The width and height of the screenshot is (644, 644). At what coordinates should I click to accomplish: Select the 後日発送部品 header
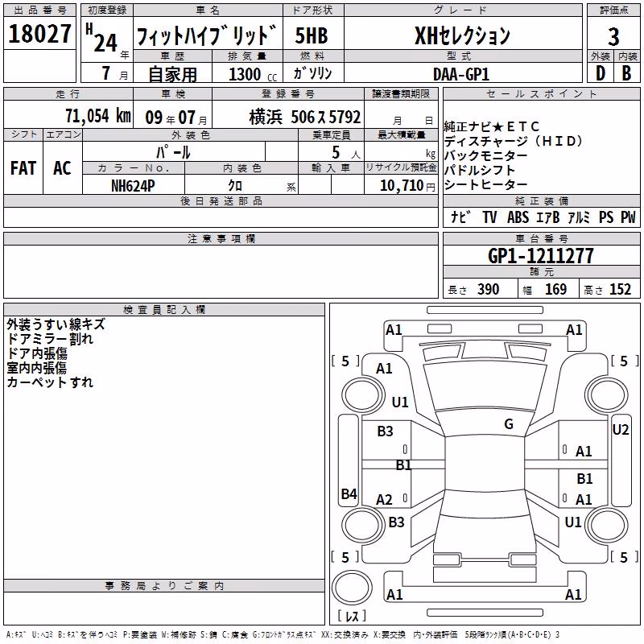(221, 200)
